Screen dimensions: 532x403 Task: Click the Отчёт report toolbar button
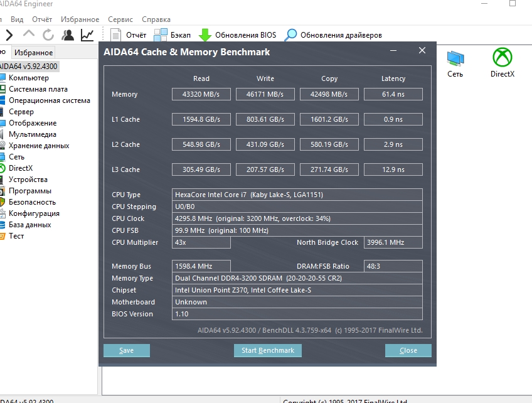129,35
